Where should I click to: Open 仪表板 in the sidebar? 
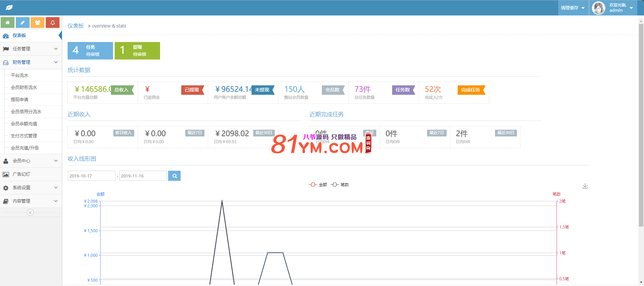tap(31, 36)
